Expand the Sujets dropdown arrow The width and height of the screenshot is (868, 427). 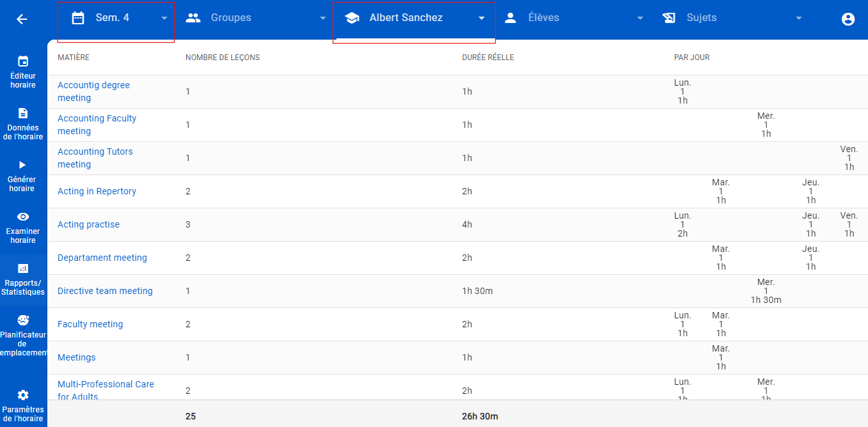coord(799,19)
